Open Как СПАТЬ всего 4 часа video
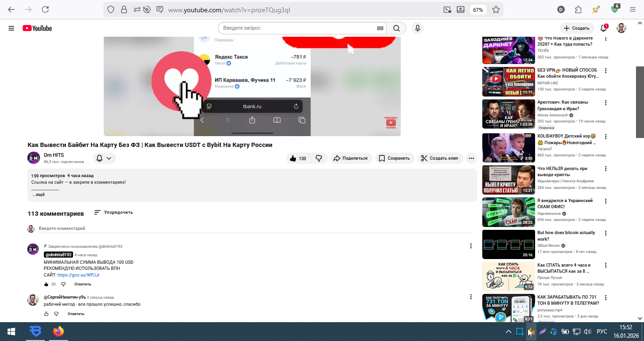This screenshot has width=644, height=341. [x=564, y=268]
